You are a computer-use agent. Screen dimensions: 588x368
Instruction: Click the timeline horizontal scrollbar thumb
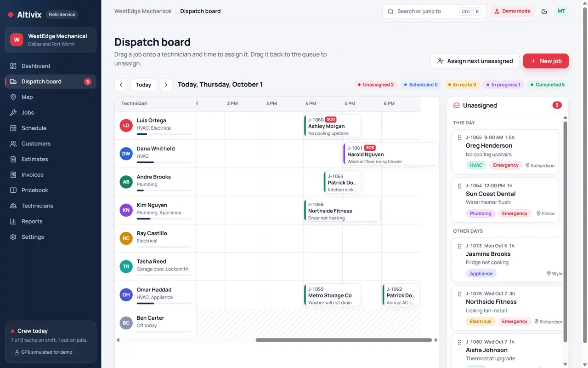(x=344, y=340)
